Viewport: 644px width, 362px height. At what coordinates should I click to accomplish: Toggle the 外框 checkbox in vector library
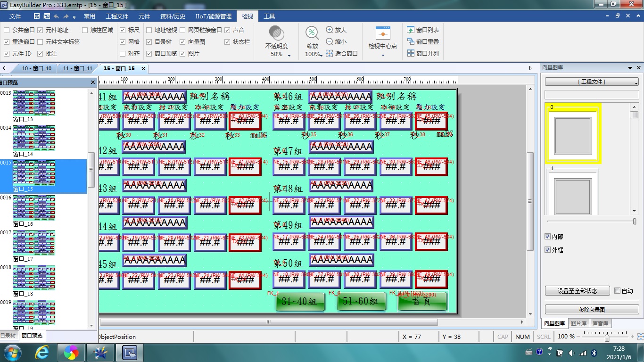tap(547, 250)
